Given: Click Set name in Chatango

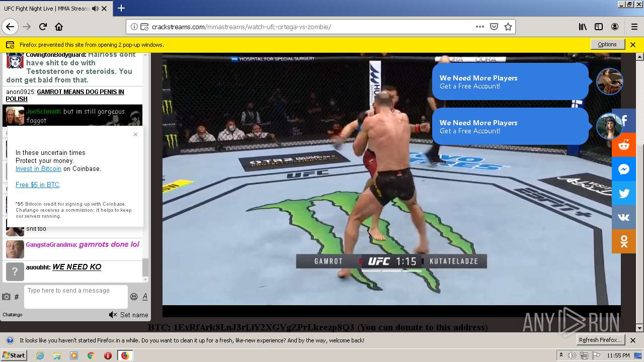Looking at the screenshot, I should click(134, 315).
